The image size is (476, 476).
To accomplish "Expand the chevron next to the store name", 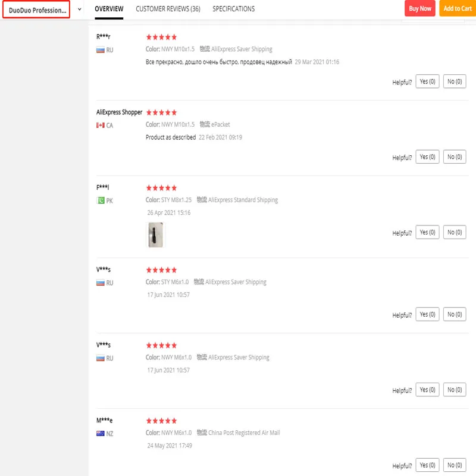I will 80,10.
